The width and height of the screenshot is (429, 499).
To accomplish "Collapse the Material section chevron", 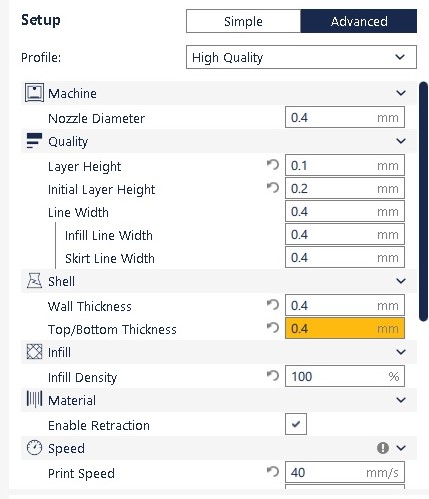I will [401, 400].
